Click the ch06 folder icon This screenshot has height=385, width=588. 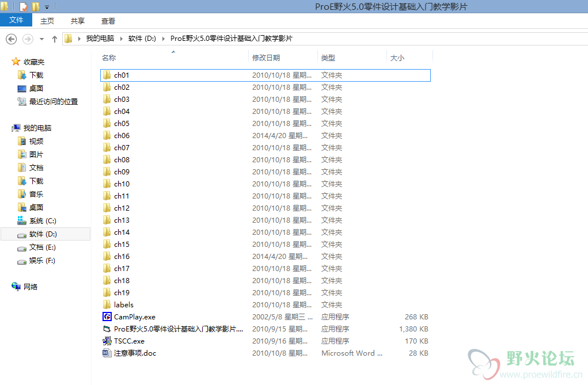coord(107,135)
